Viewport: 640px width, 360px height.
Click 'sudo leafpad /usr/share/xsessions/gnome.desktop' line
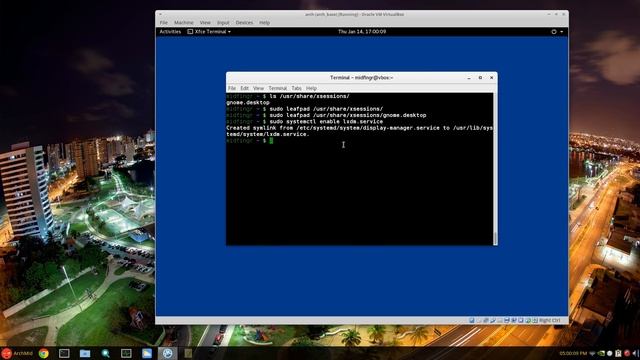coord(348,115)
